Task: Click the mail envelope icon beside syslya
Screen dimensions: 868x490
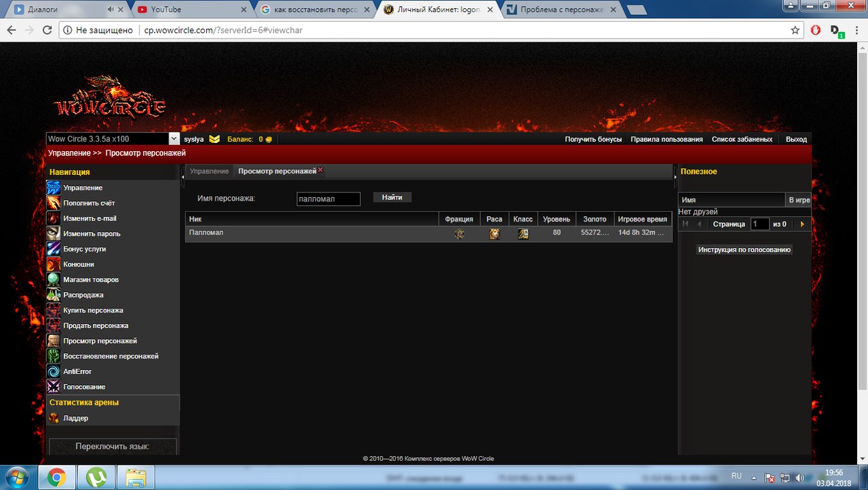Action: pyautogui.click(x=214, y=139)
